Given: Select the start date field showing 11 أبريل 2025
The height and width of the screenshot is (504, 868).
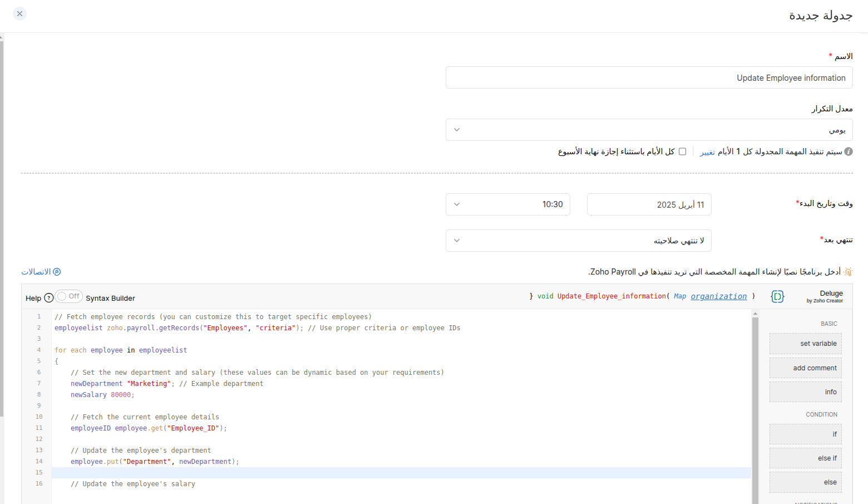Looking at the screenshot, I should 649,204.
